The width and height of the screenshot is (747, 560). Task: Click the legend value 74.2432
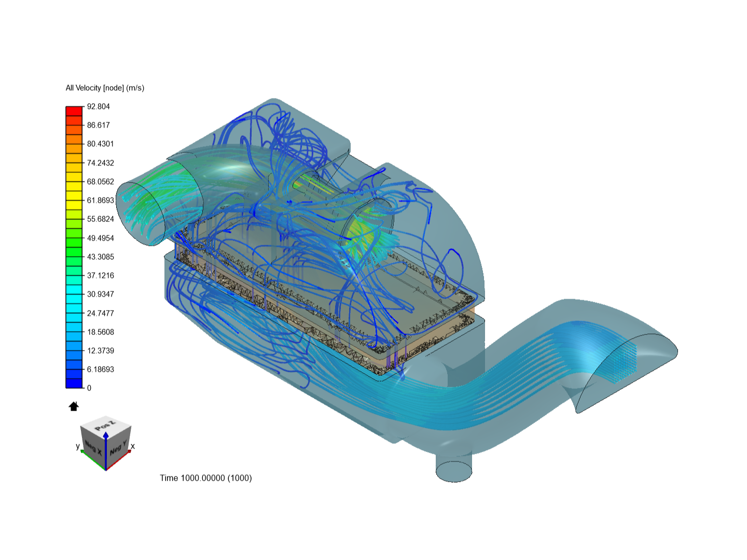[100, 163]
